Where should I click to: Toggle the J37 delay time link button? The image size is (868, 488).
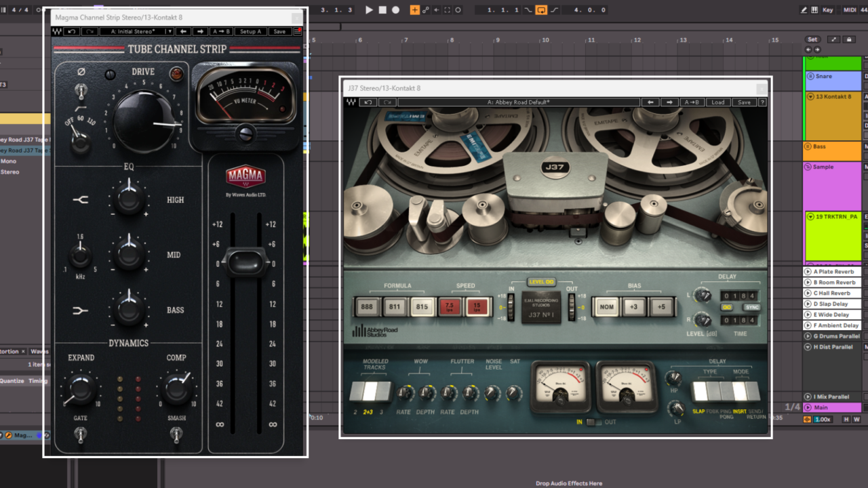coord(728,307)
